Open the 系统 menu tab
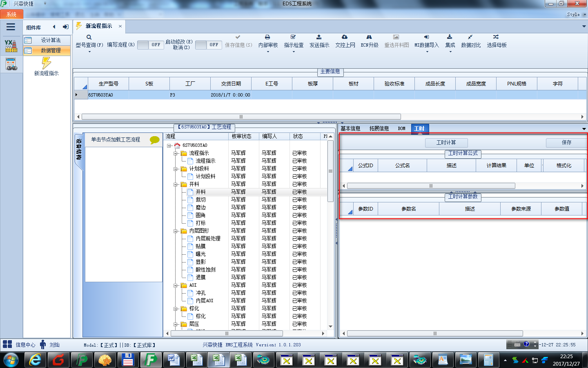588x368 pixels. 11,14
